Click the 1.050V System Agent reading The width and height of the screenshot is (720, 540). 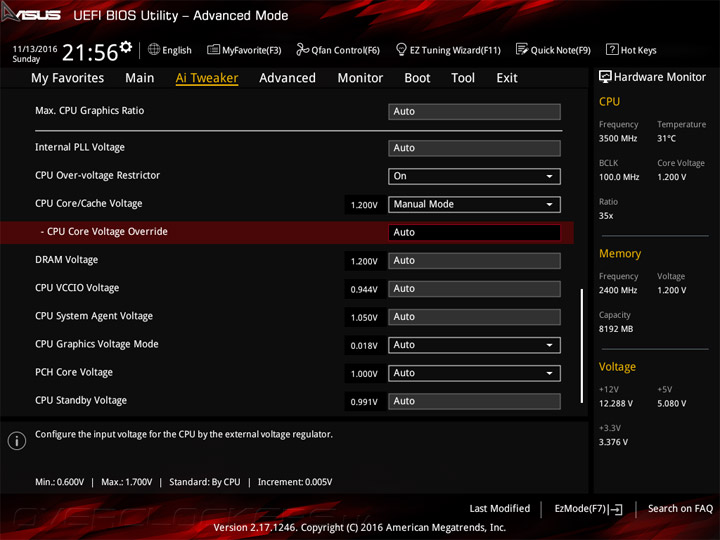click(x=364, y=318)
